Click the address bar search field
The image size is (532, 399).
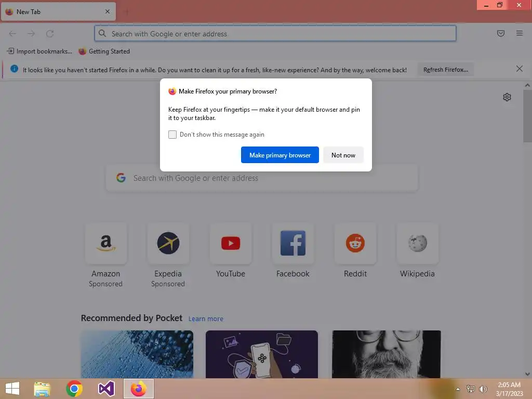pyautogui.click(x=275, y=34)
